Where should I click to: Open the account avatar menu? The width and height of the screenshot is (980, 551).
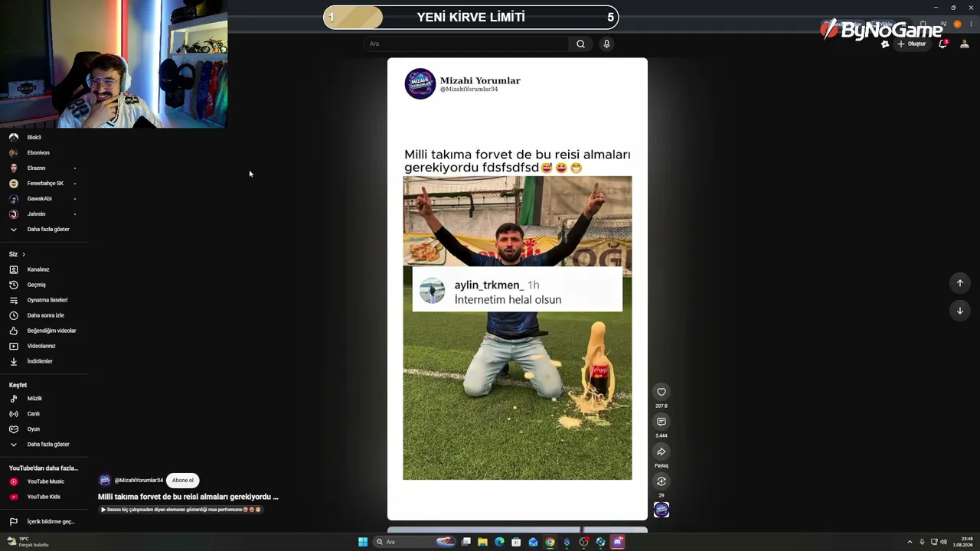[965, 44]
